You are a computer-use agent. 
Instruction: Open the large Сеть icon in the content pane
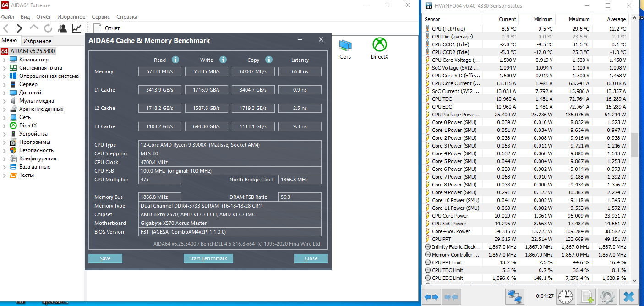345,49
